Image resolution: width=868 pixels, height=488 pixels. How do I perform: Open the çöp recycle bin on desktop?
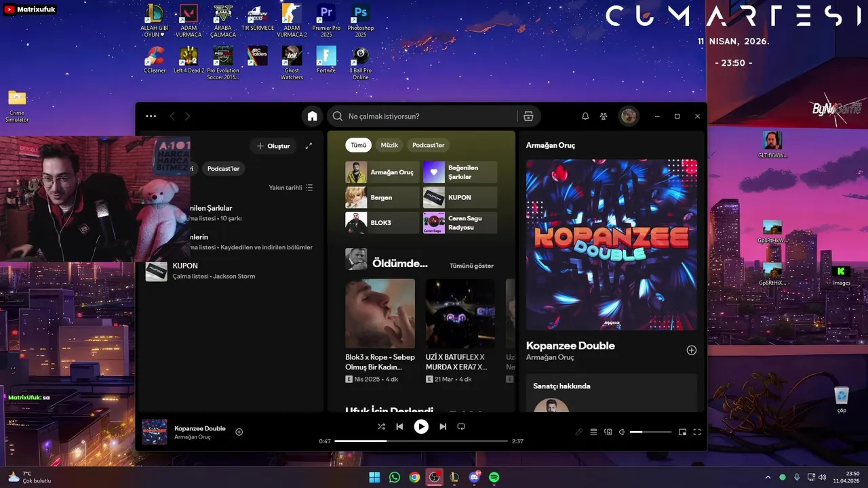point(842,399)
